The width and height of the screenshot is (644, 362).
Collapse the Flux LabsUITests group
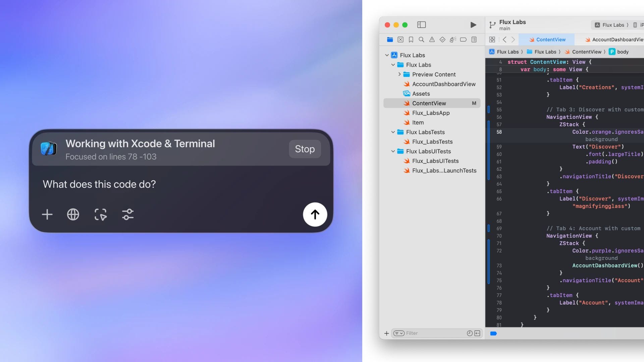393,151
